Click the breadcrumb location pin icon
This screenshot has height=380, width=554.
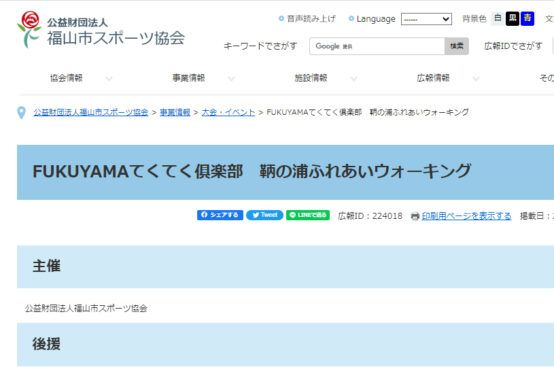pyautogui.click(x=22, y=113)
